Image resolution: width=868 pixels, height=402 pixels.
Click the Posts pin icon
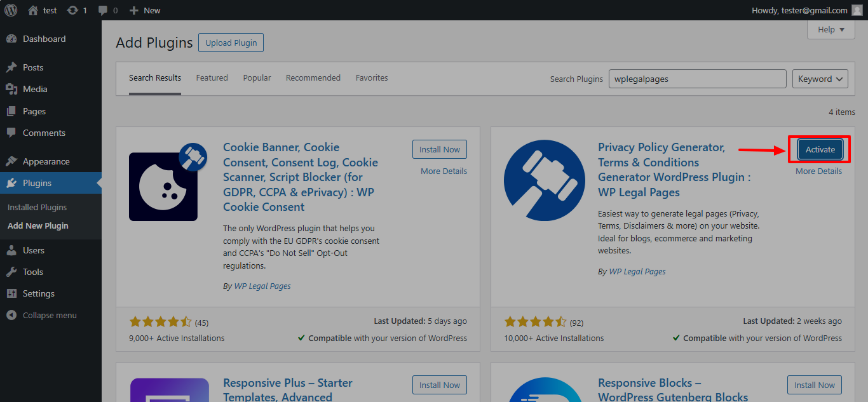pyautogui.click(x=11, y=67)
